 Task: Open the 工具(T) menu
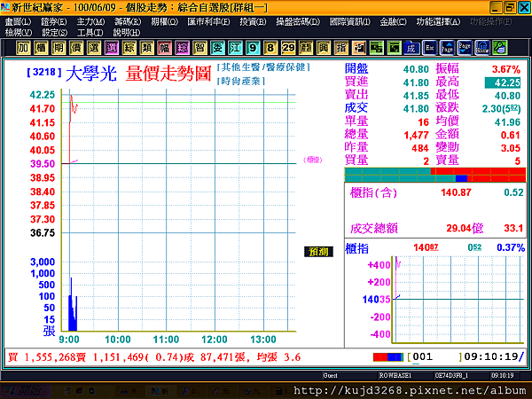[x=90, y=33]
